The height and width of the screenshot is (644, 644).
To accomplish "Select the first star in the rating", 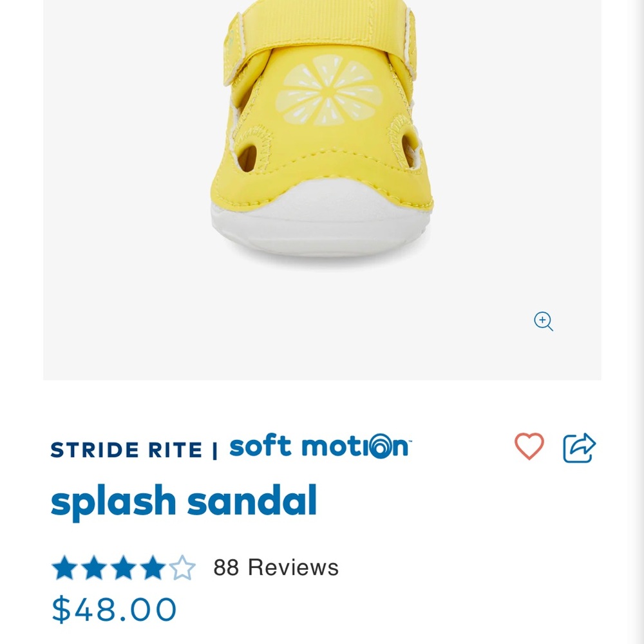I will [x=65, y=567].
